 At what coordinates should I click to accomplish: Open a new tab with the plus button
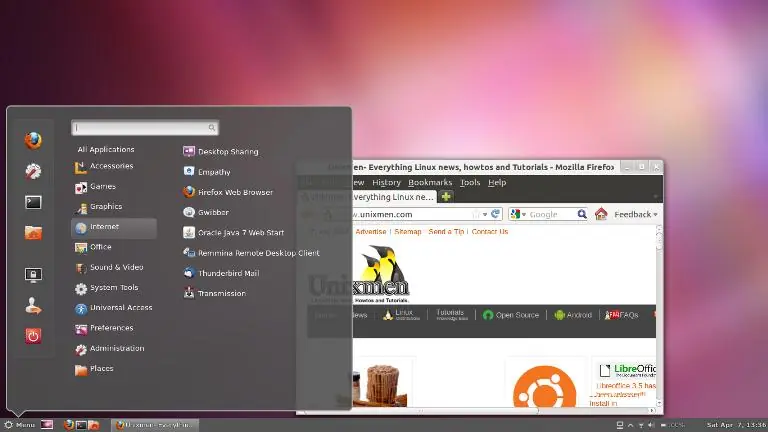coord(446,197)
